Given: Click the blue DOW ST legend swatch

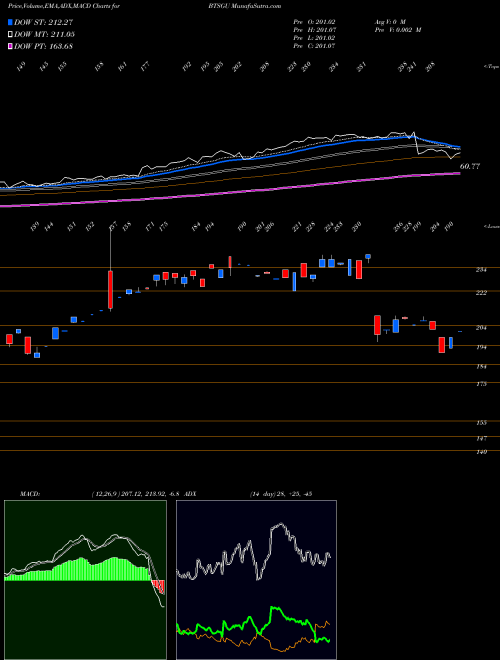Looking at the screenshot, I should click(x=10, y=22).
